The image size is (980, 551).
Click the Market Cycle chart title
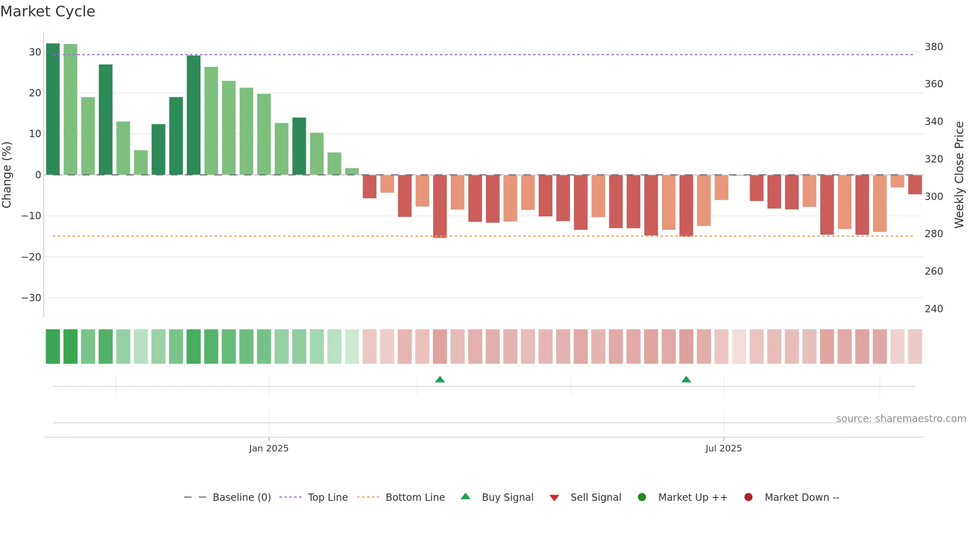coord(48,11)
